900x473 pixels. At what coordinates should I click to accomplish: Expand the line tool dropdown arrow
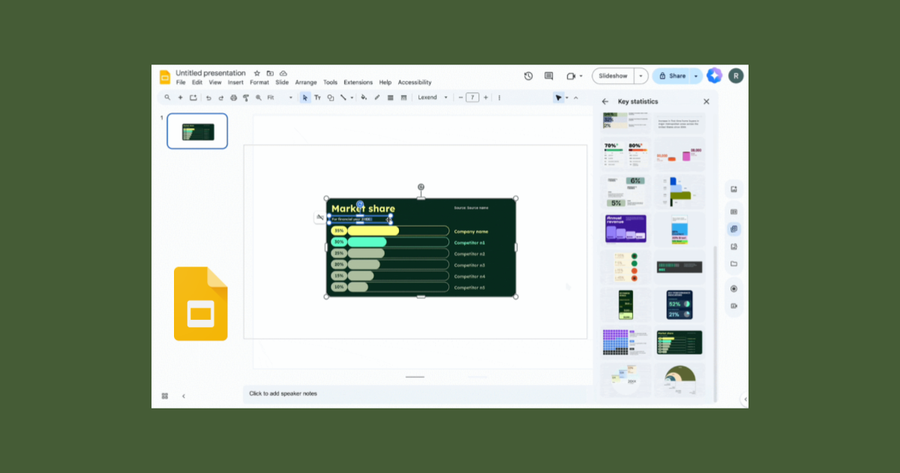click(x=352, y=98)
